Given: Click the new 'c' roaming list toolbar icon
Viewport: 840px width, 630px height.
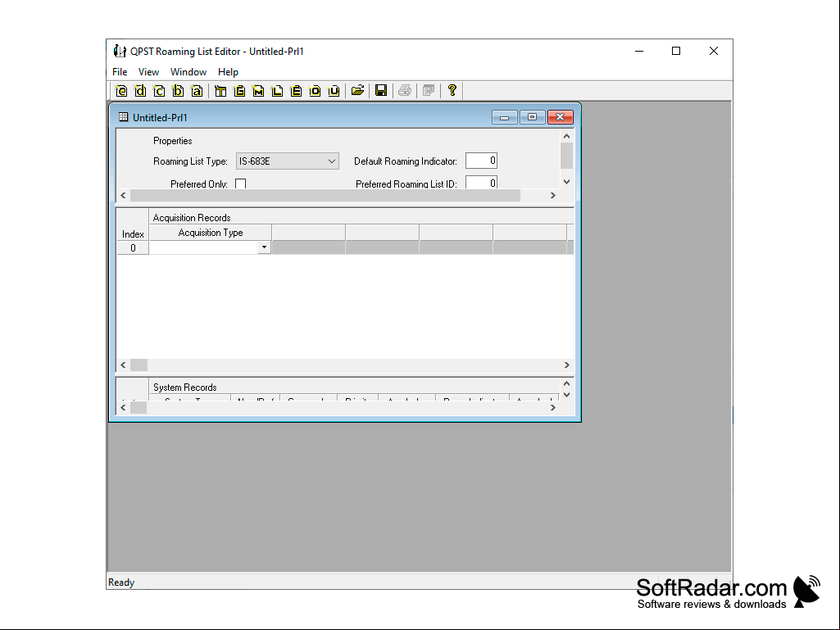Looking at the screenshot, I should [x=159, y=91].
